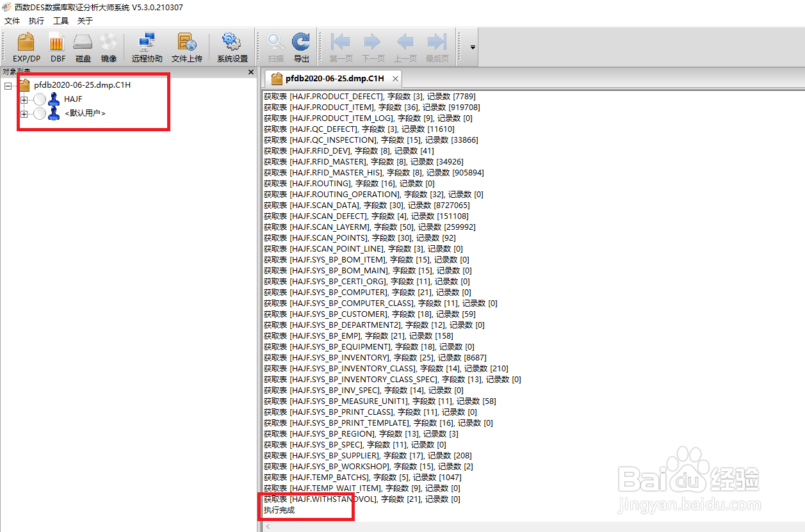
Task: Collapse the pfdb2020-06-25.dmp.C1H root node
Action: point(8,85)
